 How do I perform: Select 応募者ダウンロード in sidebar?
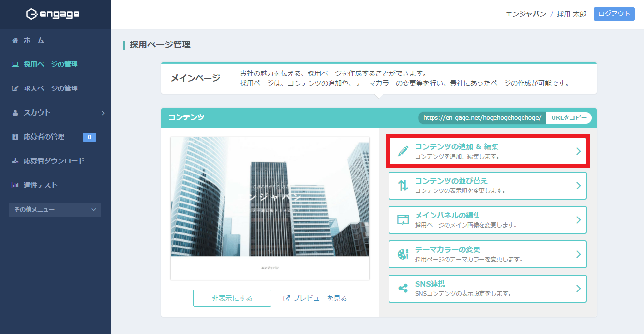point(55,161)
